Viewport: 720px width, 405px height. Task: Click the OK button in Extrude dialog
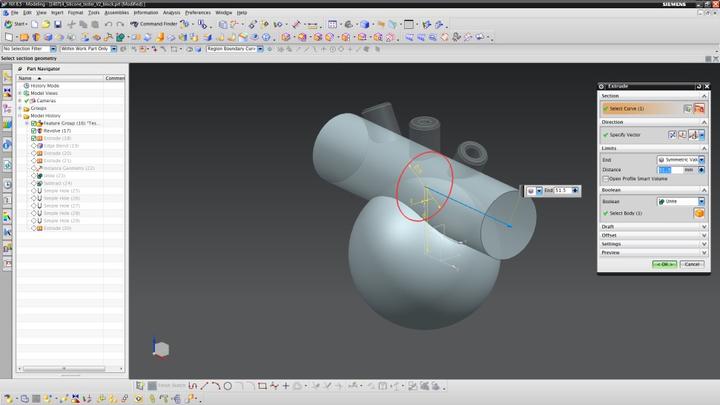click(664, 264)
